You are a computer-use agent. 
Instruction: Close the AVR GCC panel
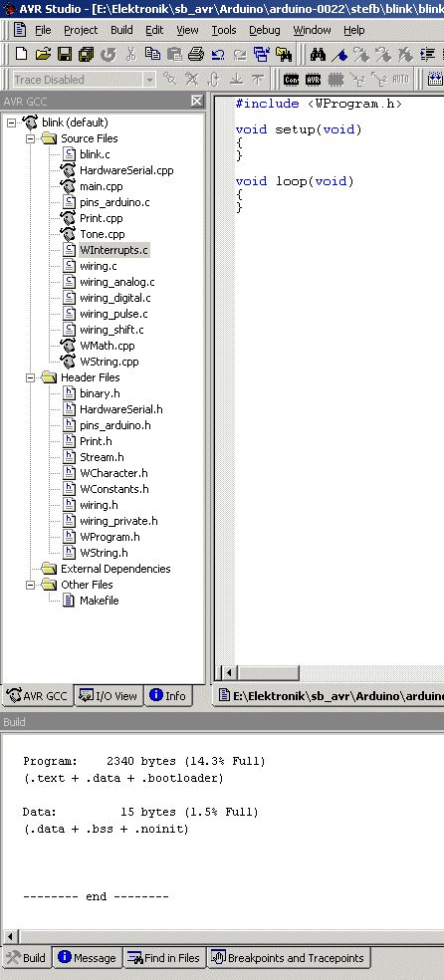197,102
